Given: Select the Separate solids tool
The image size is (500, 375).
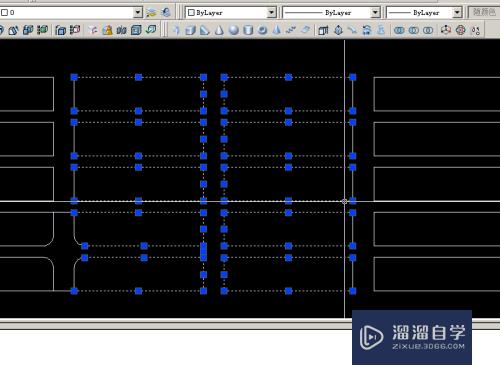Looking at the screenshot, I should (122, 30).
